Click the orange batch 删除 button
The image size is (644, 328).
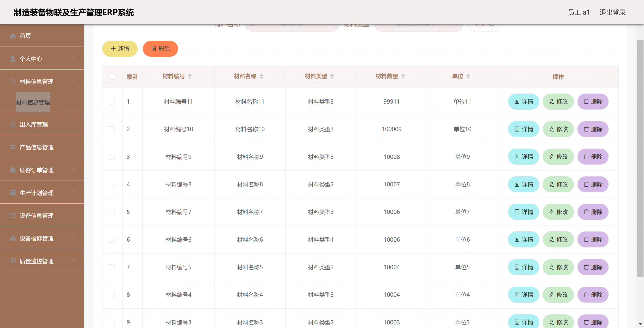click(x=160, y=49)
